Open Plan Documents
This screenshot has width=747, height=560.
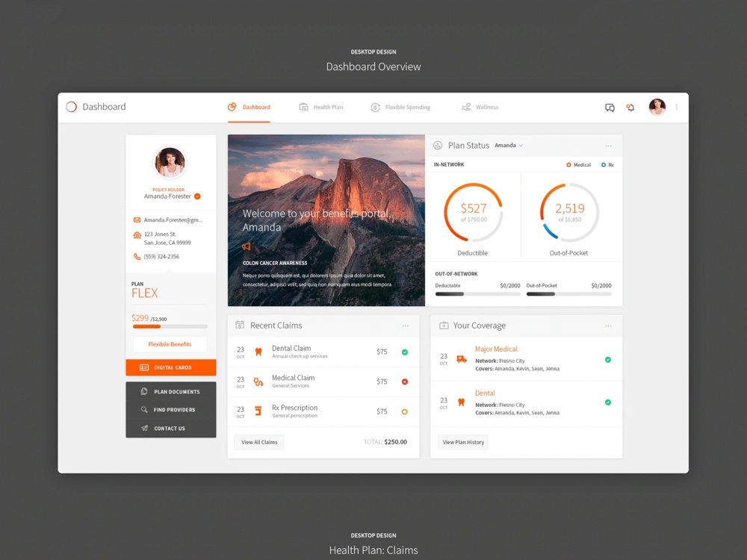(x=170, y=391)
